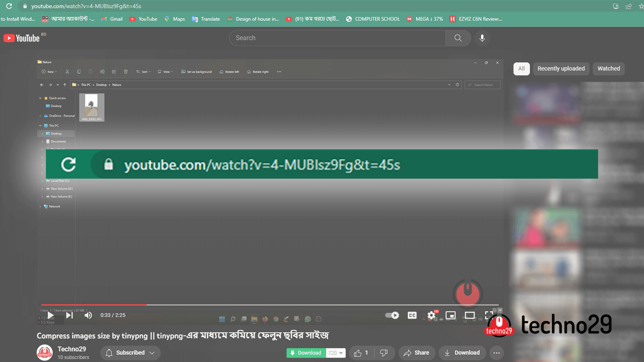Select the Recently uploaded filter chip
The image size is (644, 362).
coord(561,69)
